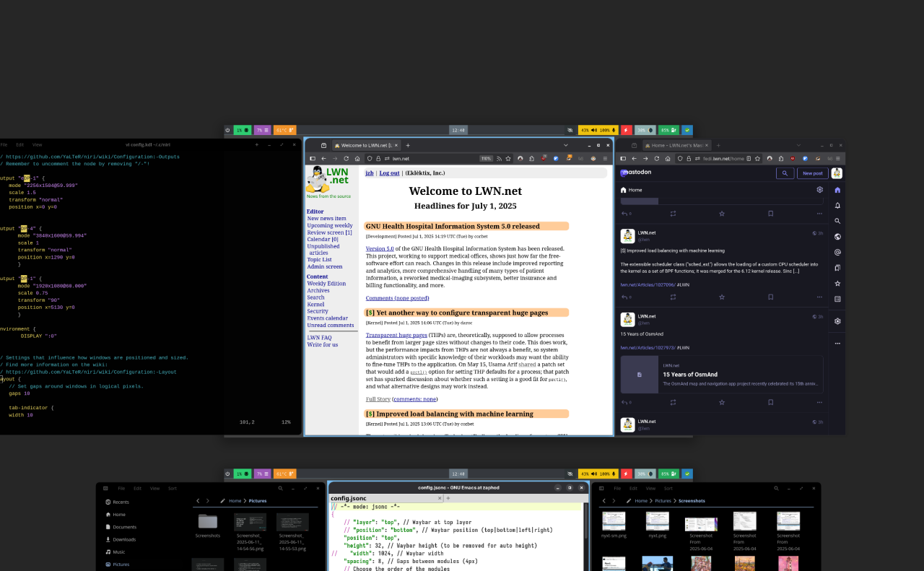
Task: Click the New post button
Action: click(812, 173)
